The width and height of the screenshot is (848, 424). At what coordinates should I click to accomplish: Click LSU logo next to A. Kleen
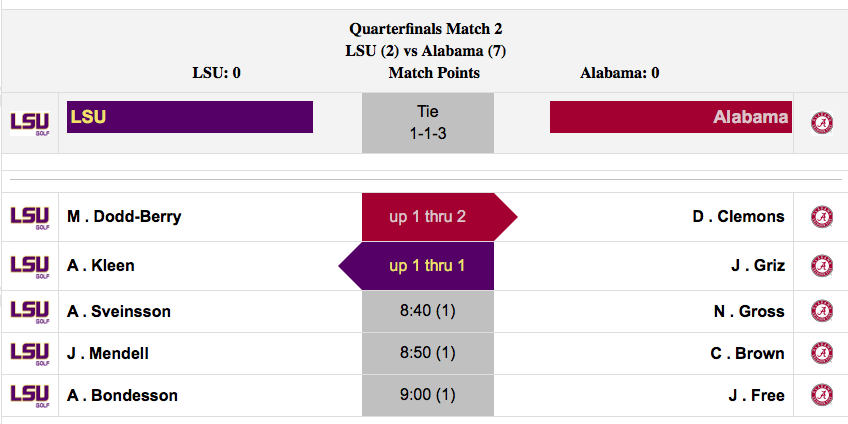click(30, 266)
